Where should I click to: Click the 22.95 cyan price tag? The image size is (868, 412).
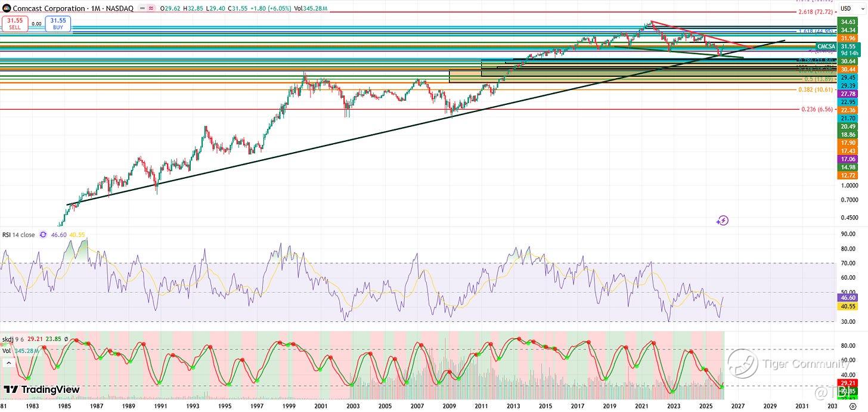pyautogui.click(x=848, y=102)
